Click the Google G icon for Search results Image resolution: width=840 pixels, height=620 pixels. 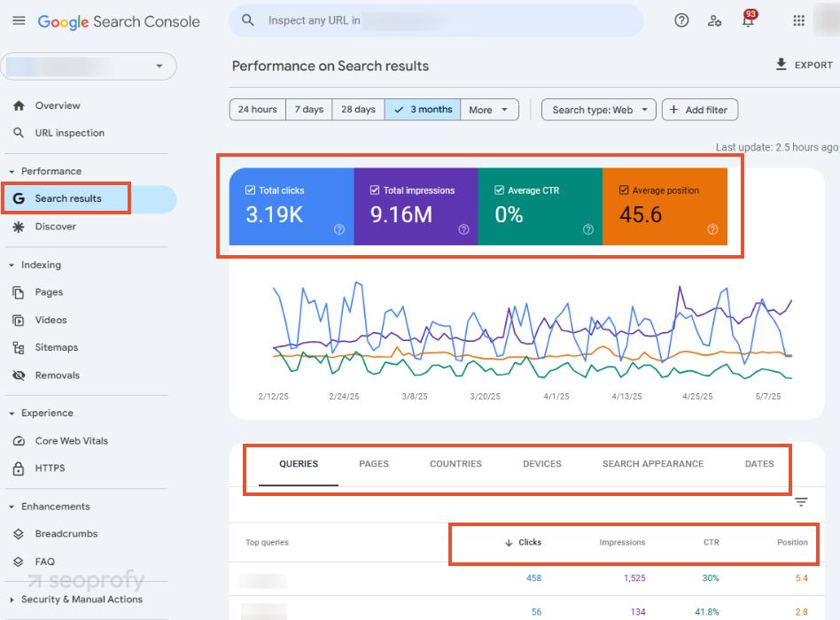tap(19, 198)
